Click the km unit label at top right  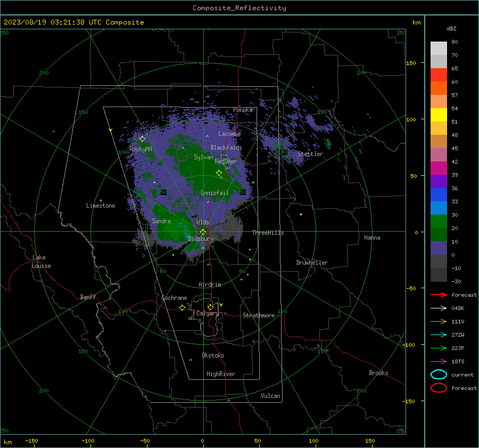pos(416,22)
